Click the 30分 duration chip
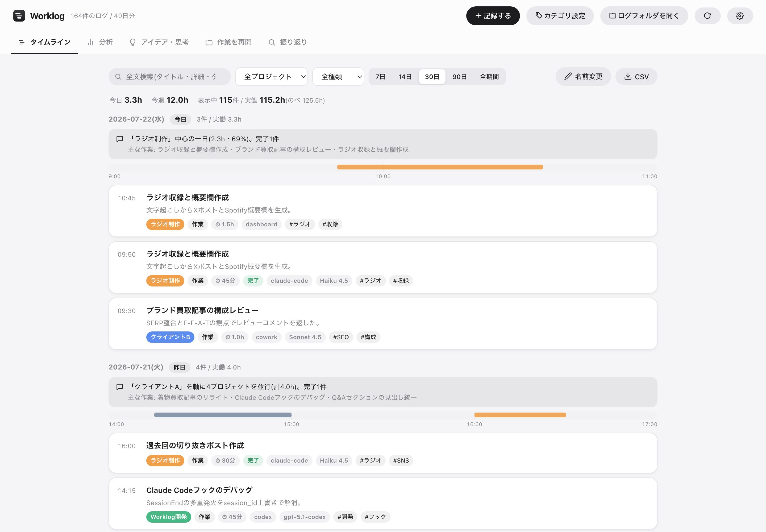This screenshot has width=766, height=532. pos(225,461)
